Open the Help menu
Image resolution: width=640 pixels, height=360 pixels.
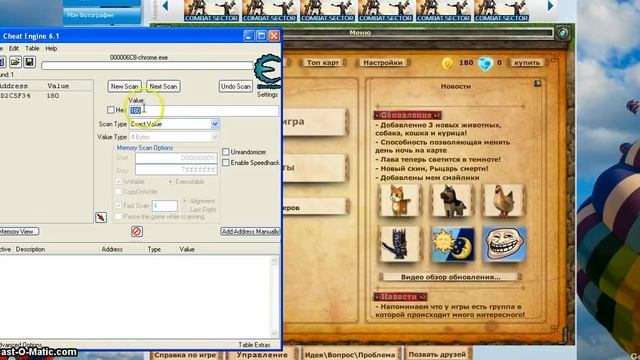point(51,48)
